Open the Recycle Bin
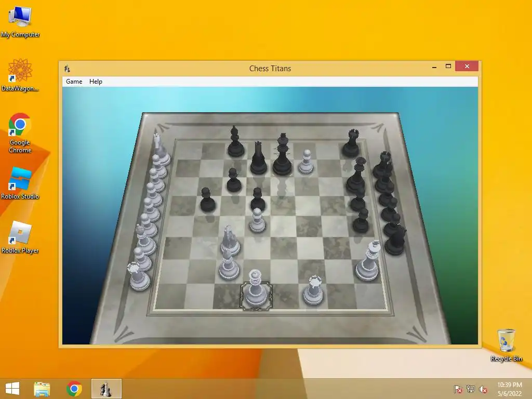Screen dimensions: 532x399 tap(506, 345)
